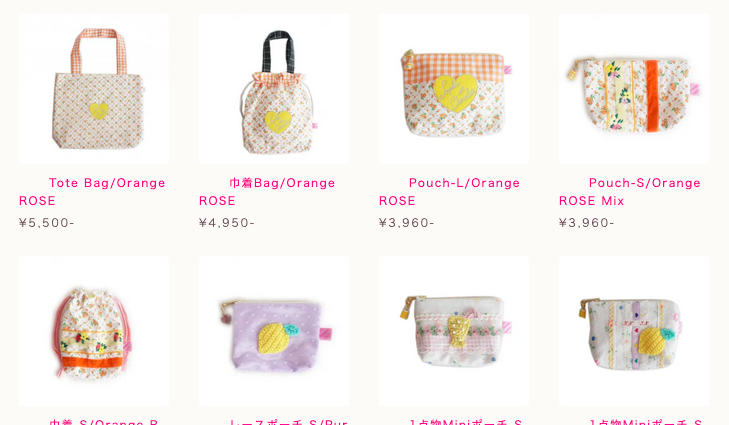Screen dimensions: 729x425
Task: Open the Pouch-L/Orange ROSE product image
Action: pos(454,89)
